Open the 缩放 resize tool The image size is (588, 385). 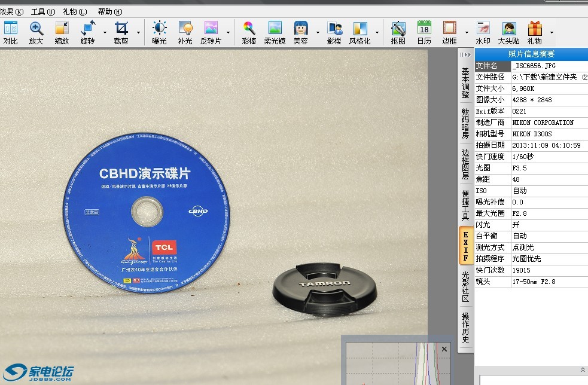pyautogui.click(x=62, y=33)
